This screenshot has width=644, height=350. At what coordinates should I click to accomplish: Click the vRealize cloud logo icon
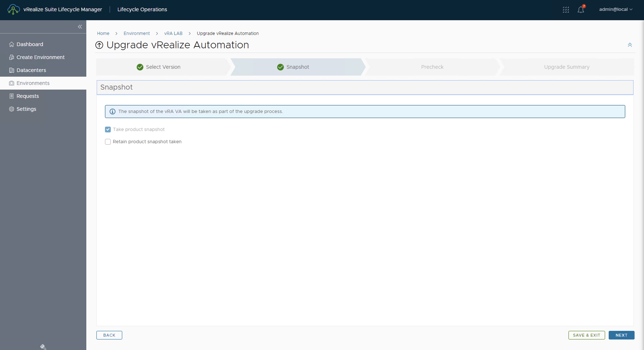13,9
